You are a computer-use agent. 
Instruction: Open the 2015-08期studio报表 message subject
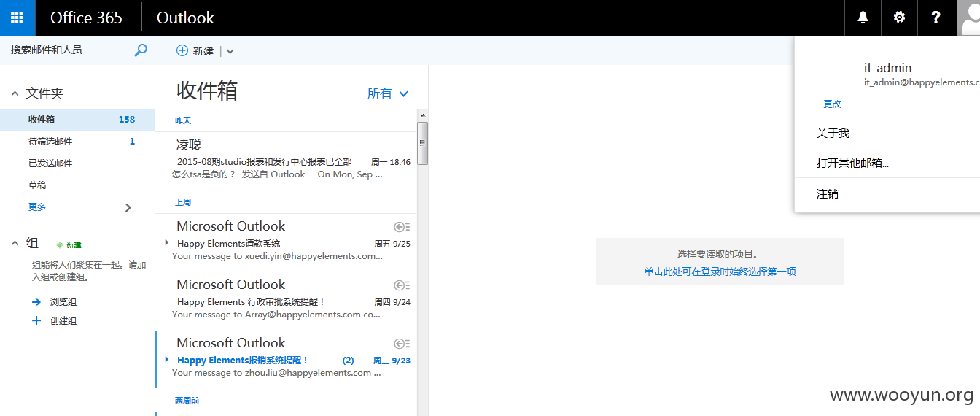pyautogui.click(x=264, y=162)
